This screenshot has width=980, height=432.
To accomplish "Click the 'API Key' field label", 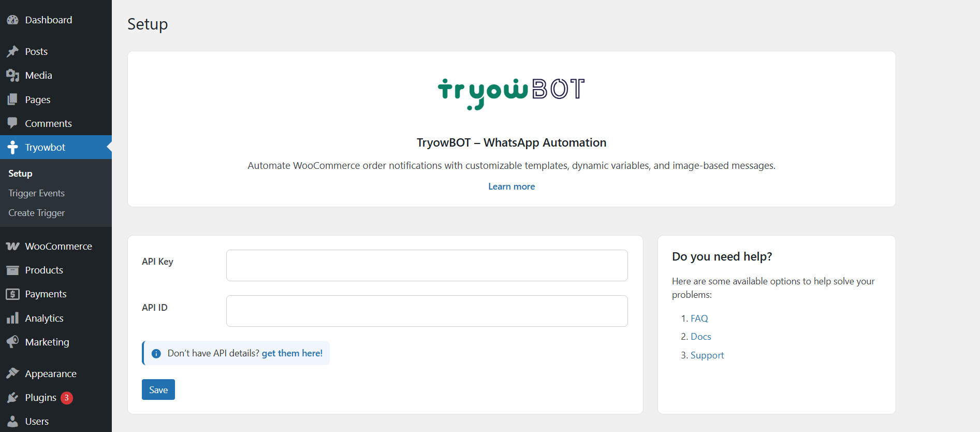I will 157,262.
